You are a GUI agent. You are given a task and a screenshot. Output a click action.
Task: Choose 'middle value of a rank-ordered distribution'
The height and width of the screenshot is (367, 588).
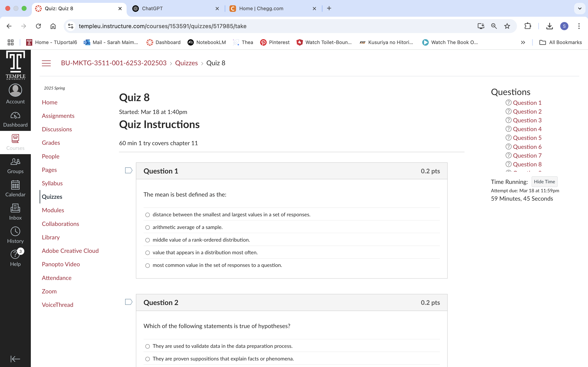click(147, 240)
